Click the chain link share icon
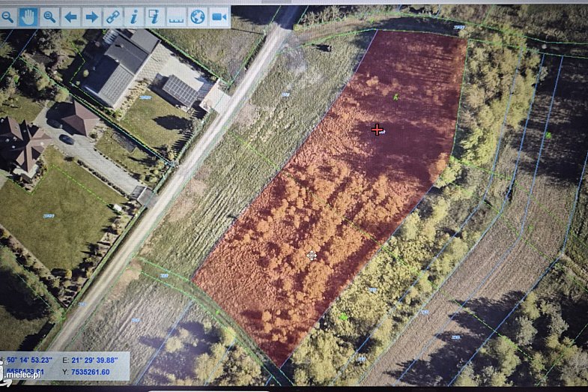Screen dimensions: 588x392 point(112,16)
